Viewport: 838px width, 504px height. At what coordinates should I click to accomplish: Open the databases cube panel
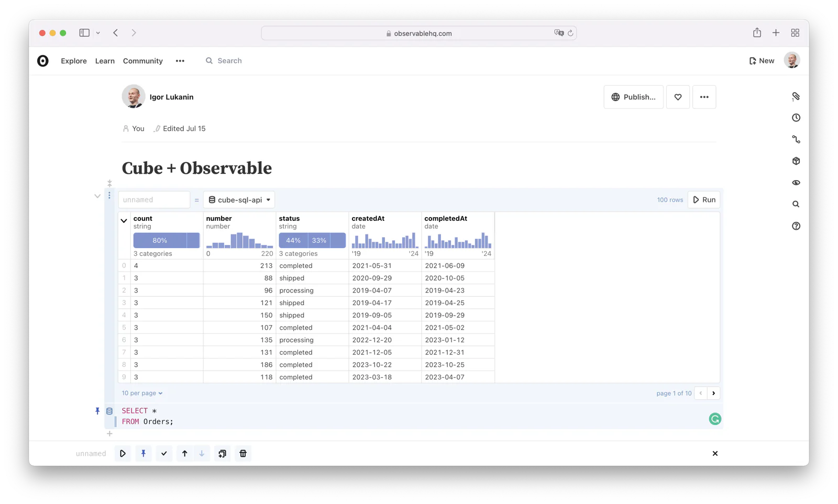coord(796,161)
